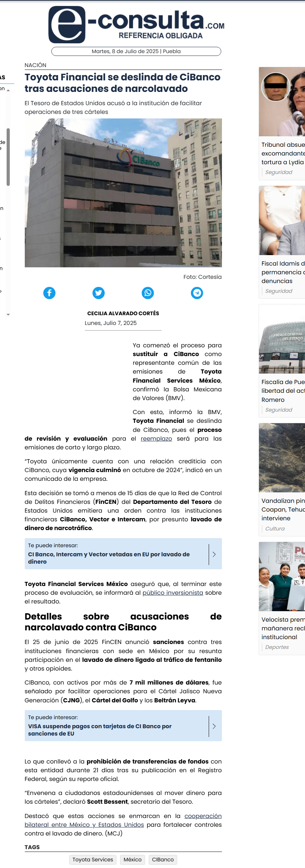Click the e-consulta.com logo

coord(136,24)
